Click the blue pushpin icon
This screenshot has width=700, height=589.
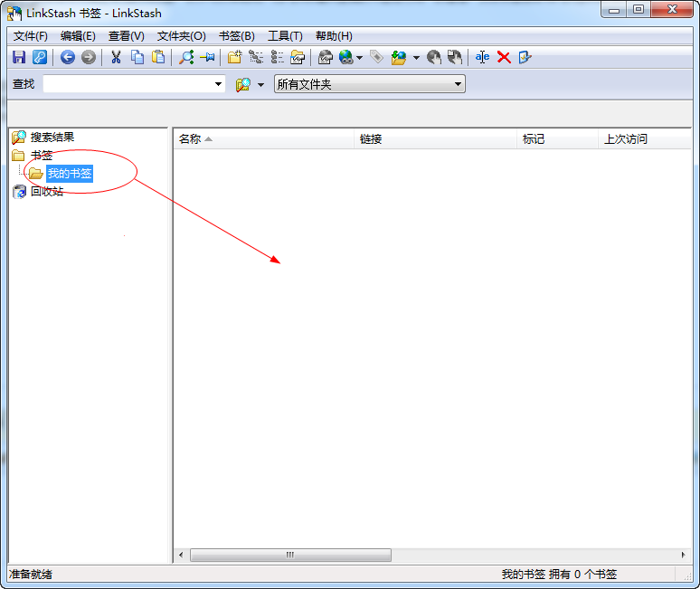click(x=207, y=57)
